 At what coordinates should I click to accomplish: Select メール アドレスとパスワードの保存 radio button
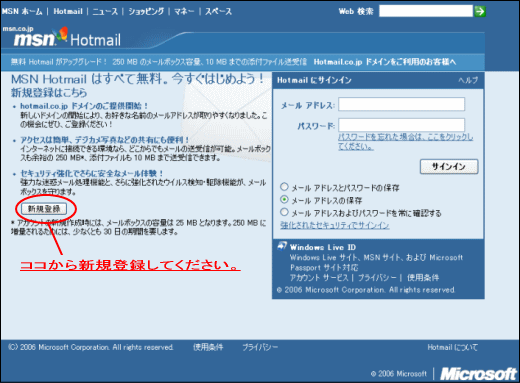[284, 187]
